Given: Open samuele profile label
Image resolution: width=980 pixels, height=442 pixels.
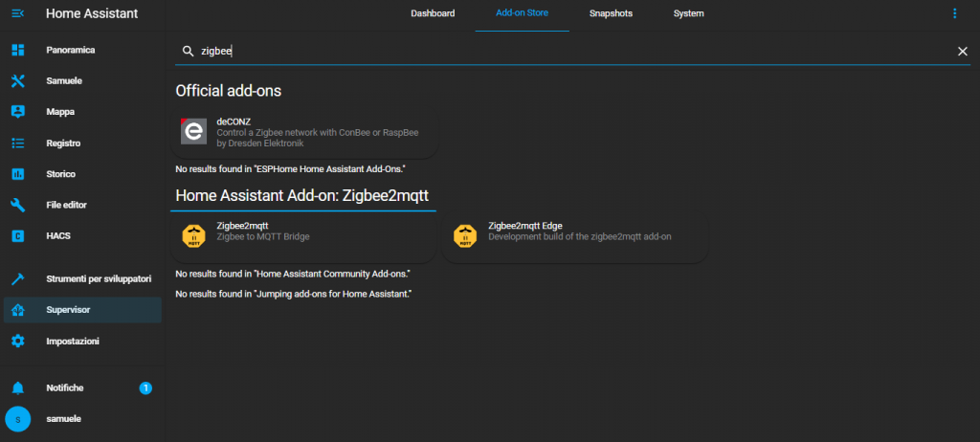Looking at the screenshot, I should pyautogui.click(x=64, y=419).
